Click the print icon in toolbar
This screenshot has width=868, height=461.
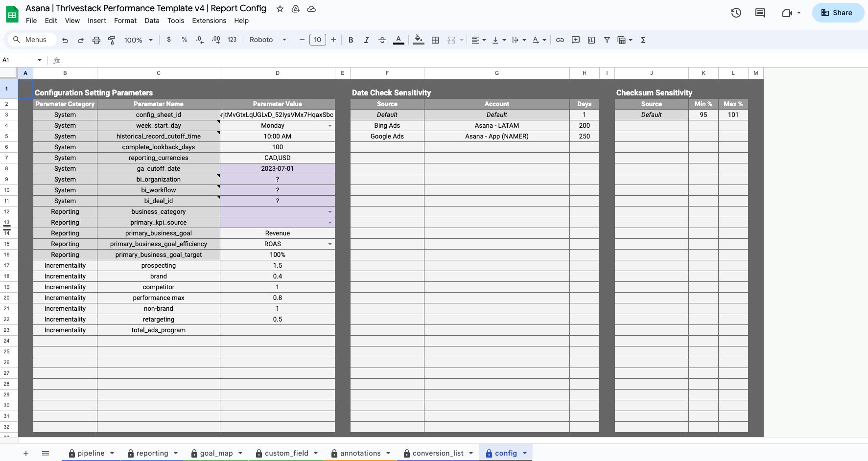point(96,40)
